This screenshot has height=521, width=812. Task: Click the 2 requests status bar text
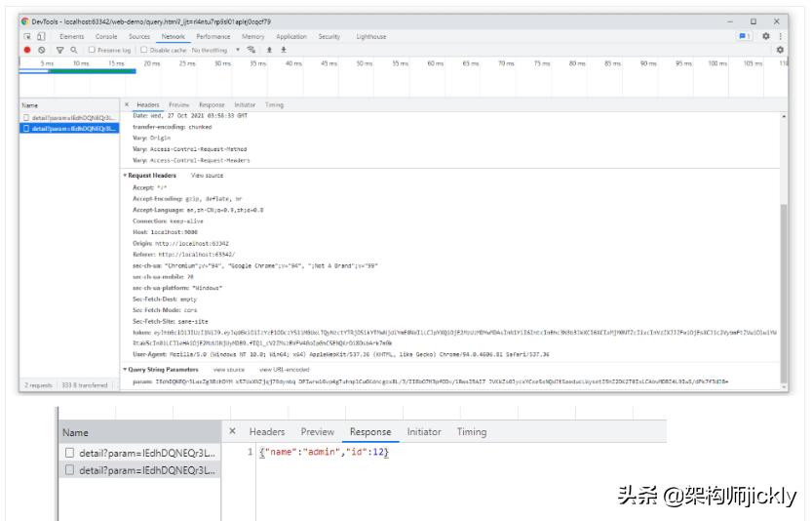pos(38,385)
